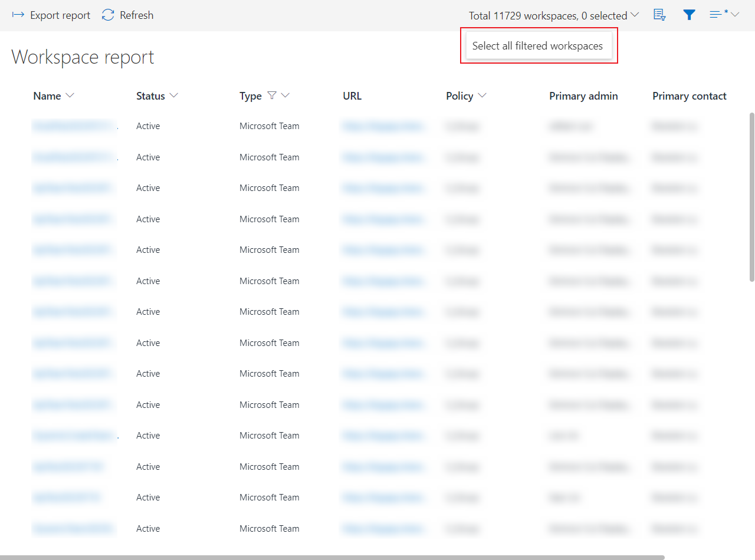Open the filtered report view icon
755x560 pixels.
pyautogui.click(x=659, y=15)
